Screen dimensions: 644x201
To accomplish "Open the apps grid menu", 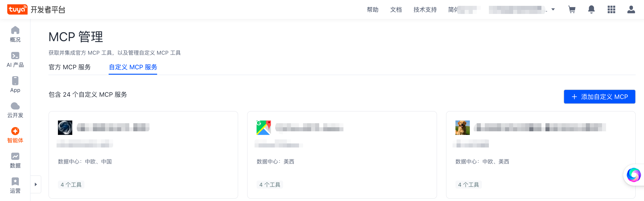I will point(611,9).
